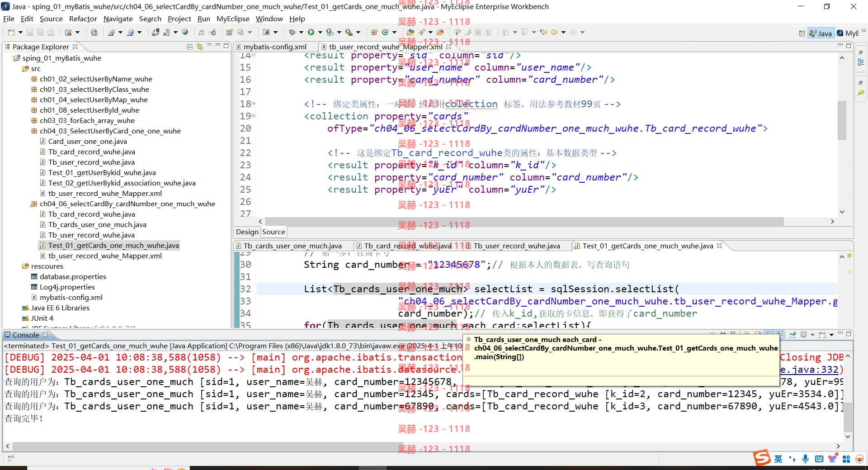Close the Console view tab
The width and height of the screenshot is (868, 470).
pos(45,335)
